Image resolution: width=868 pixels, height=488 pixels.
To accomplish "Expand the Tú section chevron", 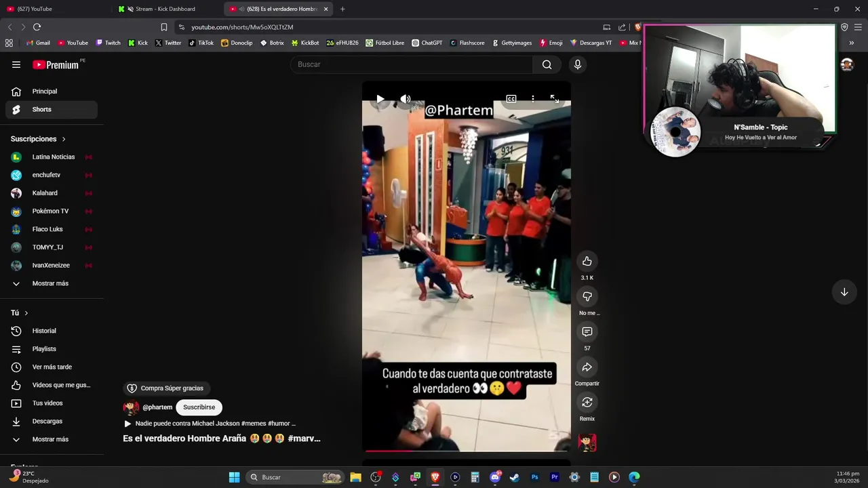I will (x=26, y=313).
